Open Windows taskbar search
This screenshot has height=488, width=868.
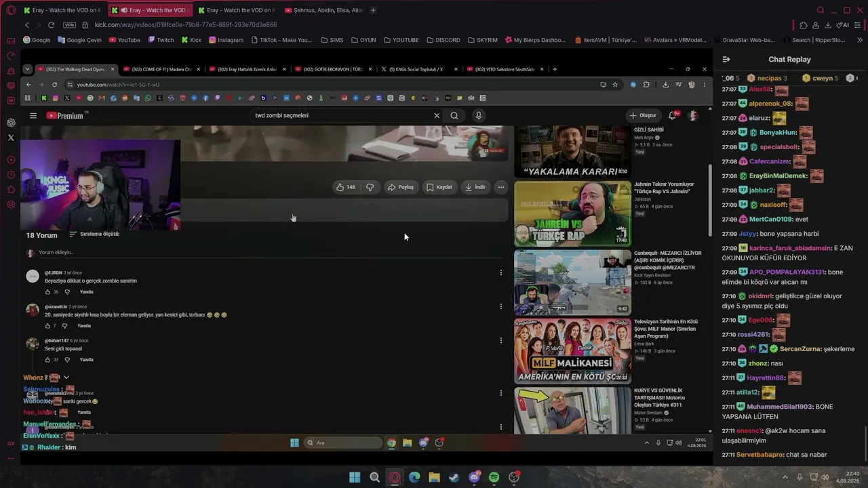pos(374,477)
